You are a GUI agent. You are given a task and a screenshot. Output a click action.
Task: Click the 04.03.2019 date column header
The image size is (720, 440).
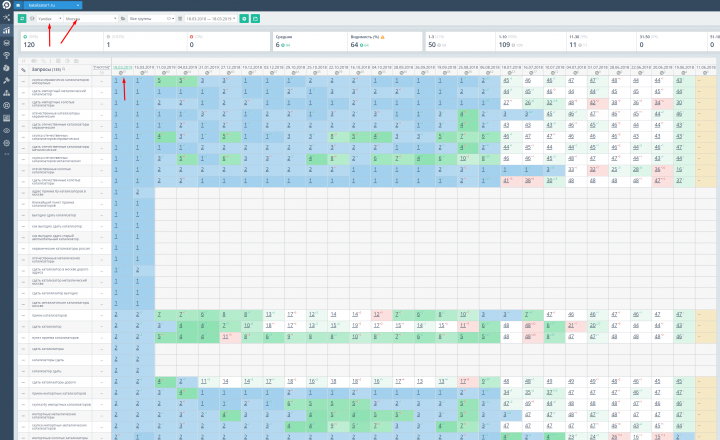point(187,67)
